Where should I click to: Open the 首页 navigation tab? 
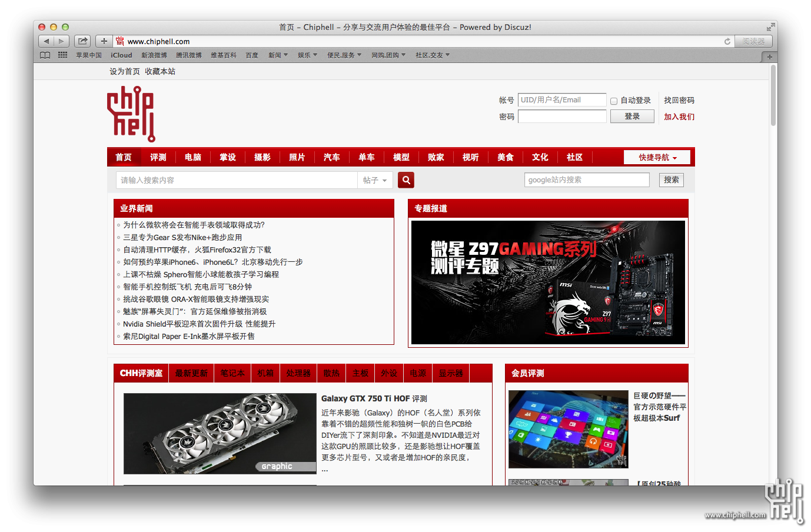tap(124, 157)
